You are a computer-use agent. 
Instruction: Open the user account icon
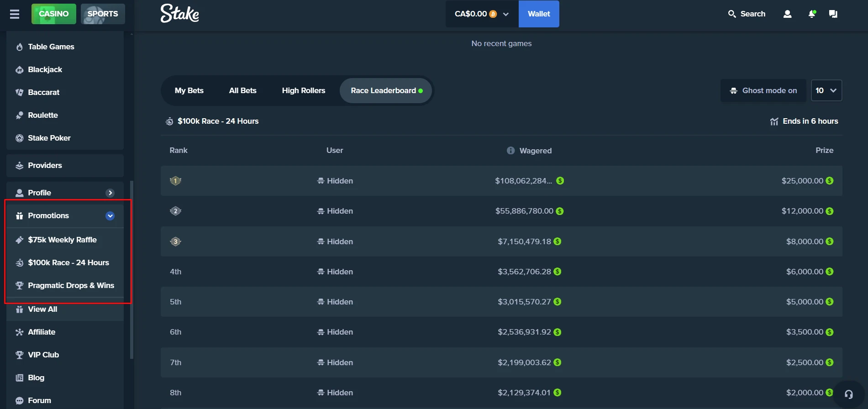[787, 14]
